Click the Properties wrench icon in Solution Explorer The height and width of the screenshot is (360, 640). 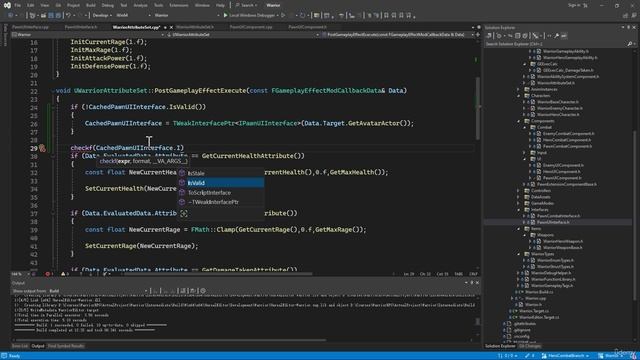pyautogui.click(x=556, y=36)
